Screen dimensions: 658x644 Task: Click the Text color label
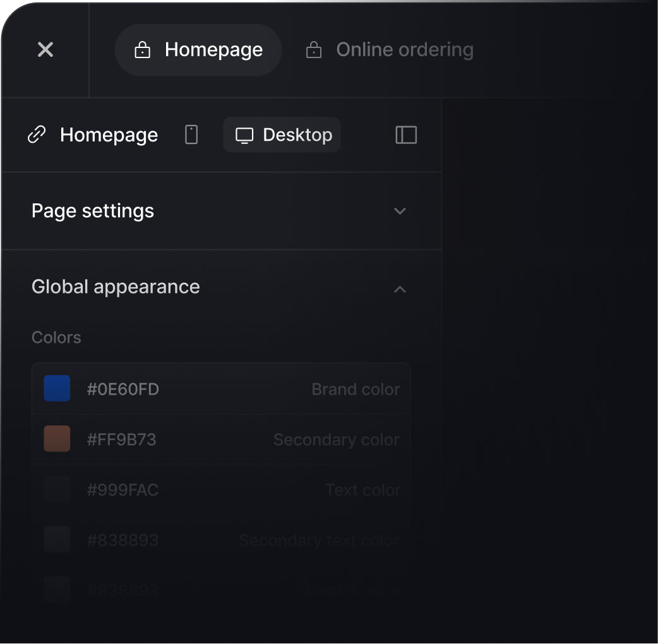click(x=363, y=490)
